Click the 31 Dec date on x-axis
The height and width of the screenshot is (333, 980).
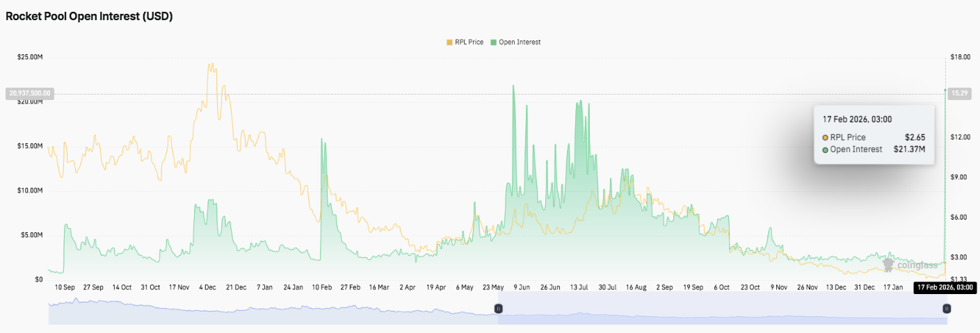coord(864,287)
